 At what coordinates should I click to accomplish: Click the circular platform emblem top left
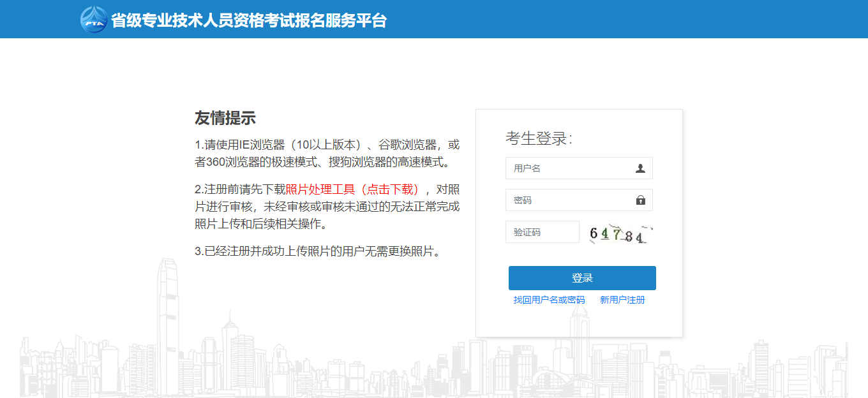point(94,20)
